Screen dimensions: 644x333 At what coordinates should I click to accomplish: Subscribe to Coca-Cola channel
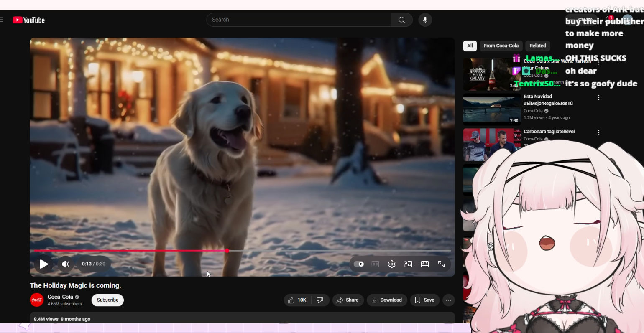pos(107,300)
